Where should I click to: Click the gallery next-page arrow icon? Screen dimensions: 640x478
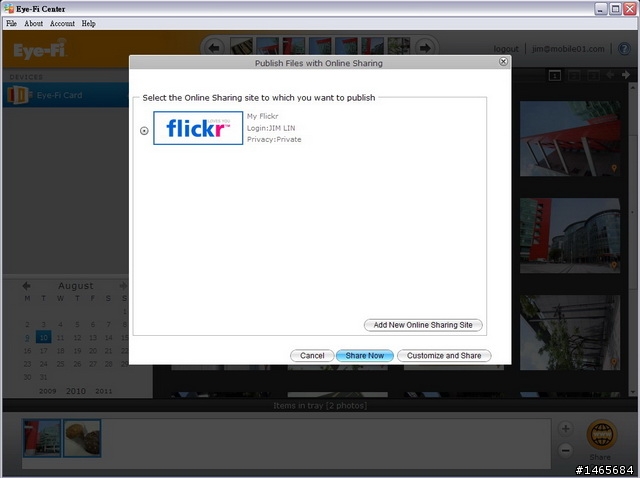click(625, 75)
